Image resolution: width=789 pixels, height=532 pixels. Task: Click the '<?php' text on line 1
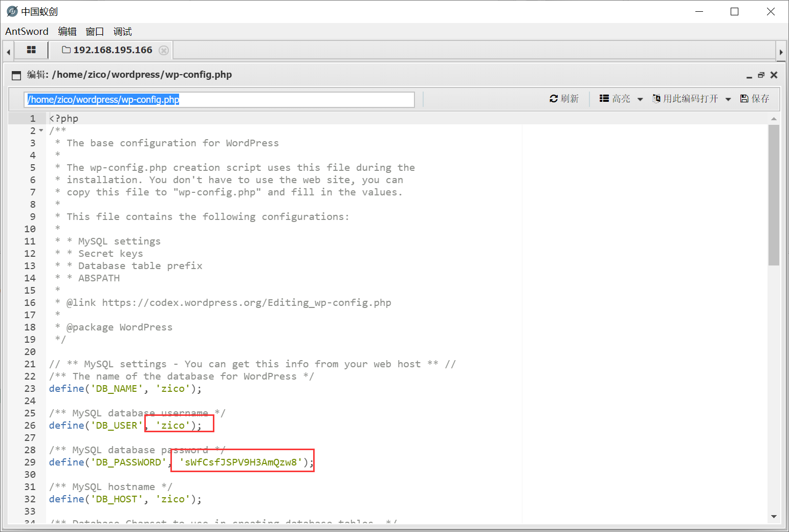click(x=64, y=118)
